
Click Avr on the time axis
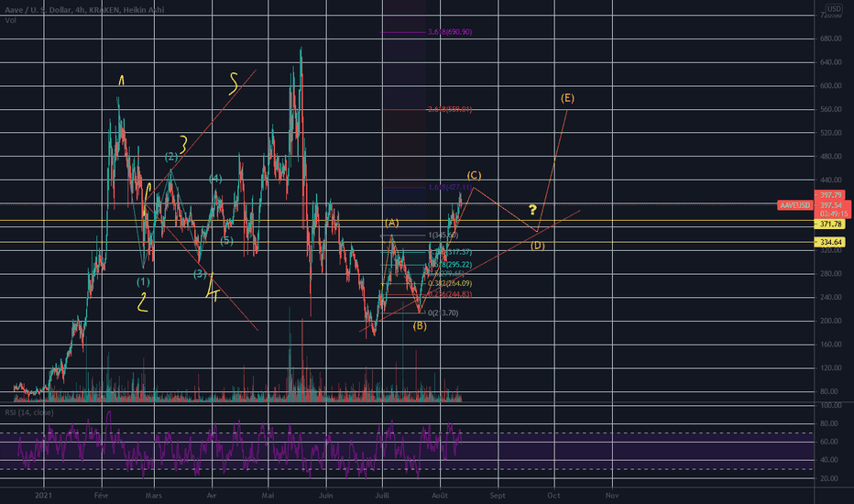212,495
